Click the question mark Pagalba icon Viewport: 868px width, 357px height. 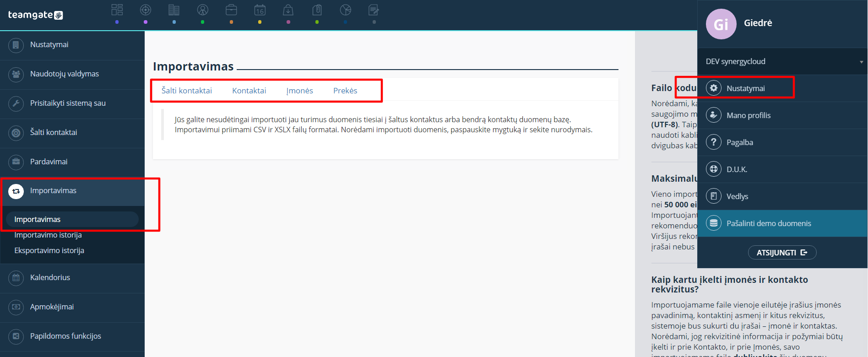pos(713,142)
